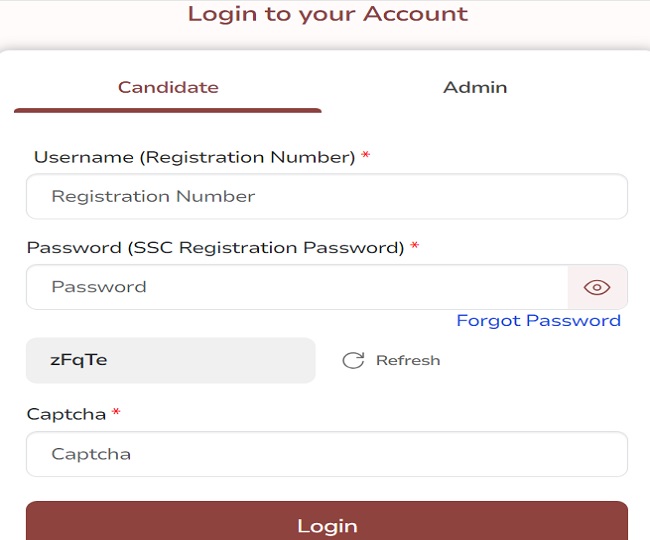Click the Username (Registration Number) label
Image resolution: width=650 pixels, height=540 pixels.
tap(195, 157)
